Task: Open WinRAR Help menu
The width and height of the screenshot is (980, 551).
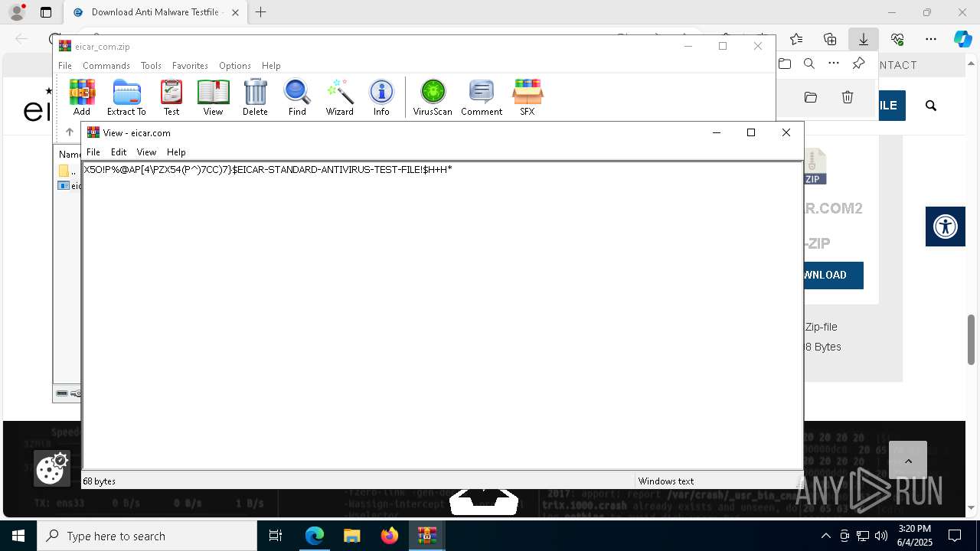Action: pos(271,66)
